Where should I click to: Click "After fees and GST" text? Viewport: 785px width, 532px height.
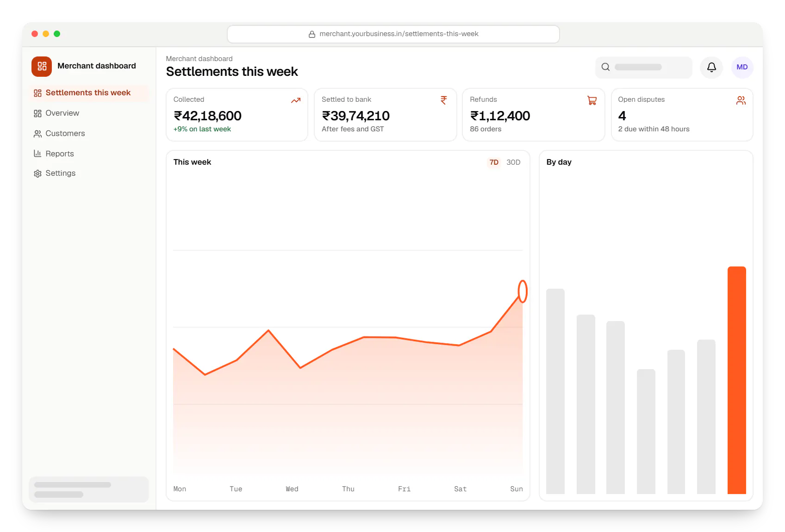coord(353,129)
